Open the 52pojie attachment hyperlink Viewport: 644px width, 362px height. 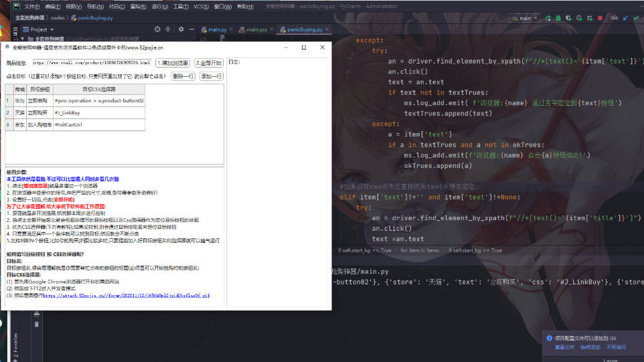pos(127,294)
